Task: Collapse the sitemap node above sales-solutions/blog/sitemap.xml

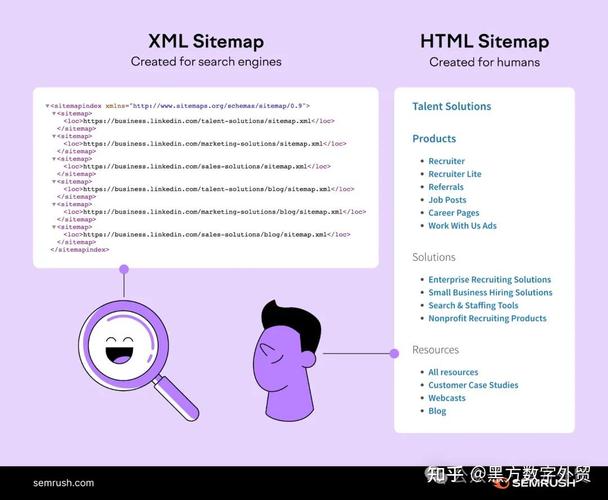Action: 54,227
